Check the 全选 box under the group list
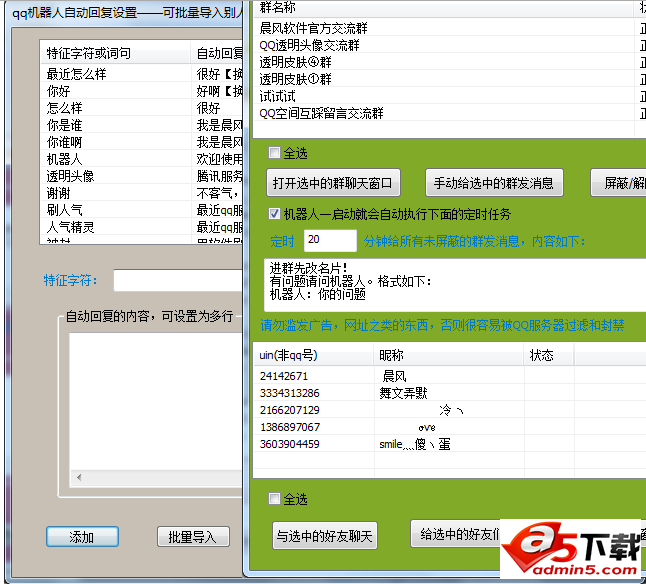Screen dimensions: 646x584 274,153
